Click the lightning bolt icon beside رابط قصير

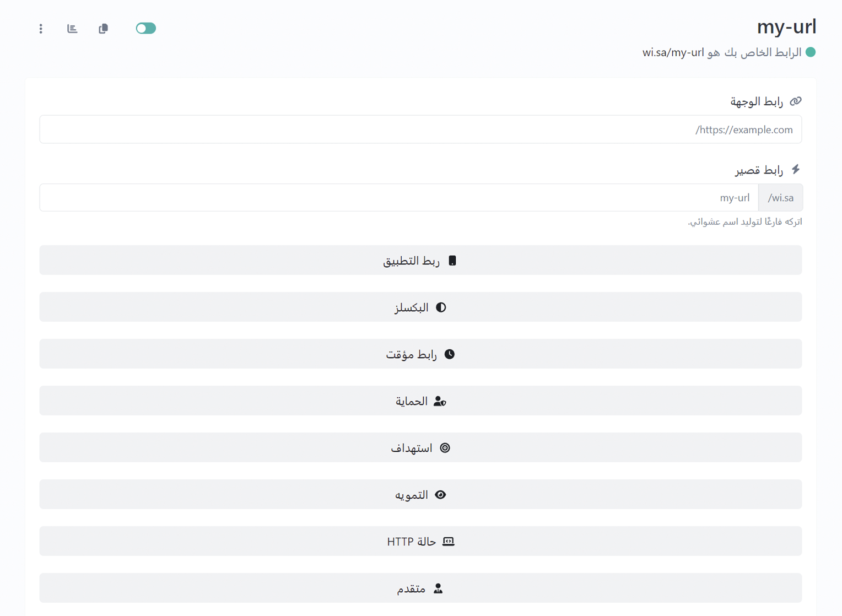(x=796, y=169)
